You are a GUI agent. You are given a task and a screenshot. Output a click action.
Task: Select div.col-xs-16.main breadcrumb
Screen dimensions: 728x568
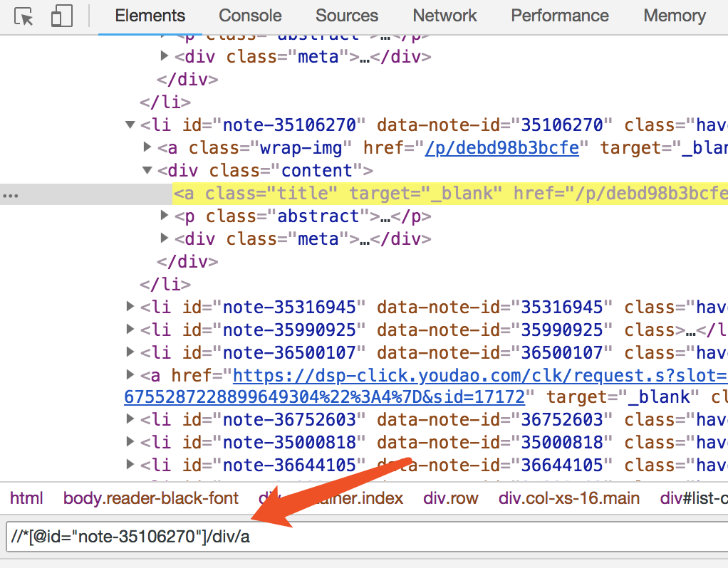[x=569, y=498]
